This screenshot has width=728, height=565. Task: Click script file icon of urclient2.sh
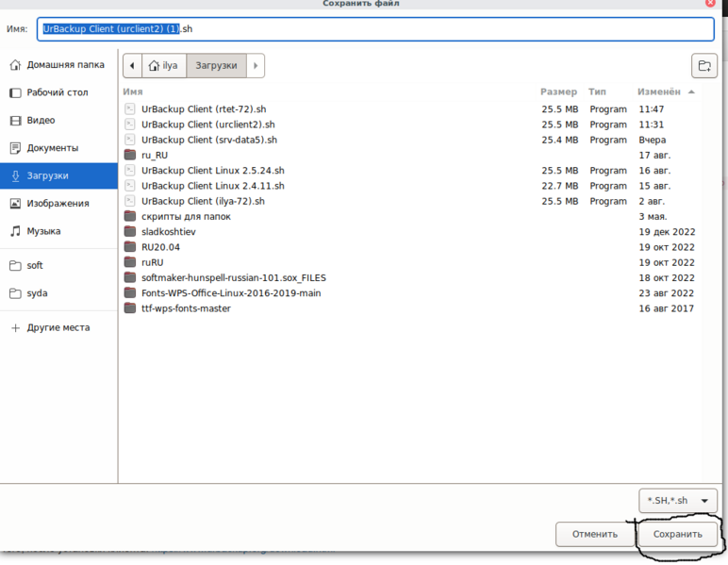click(130, 125)
